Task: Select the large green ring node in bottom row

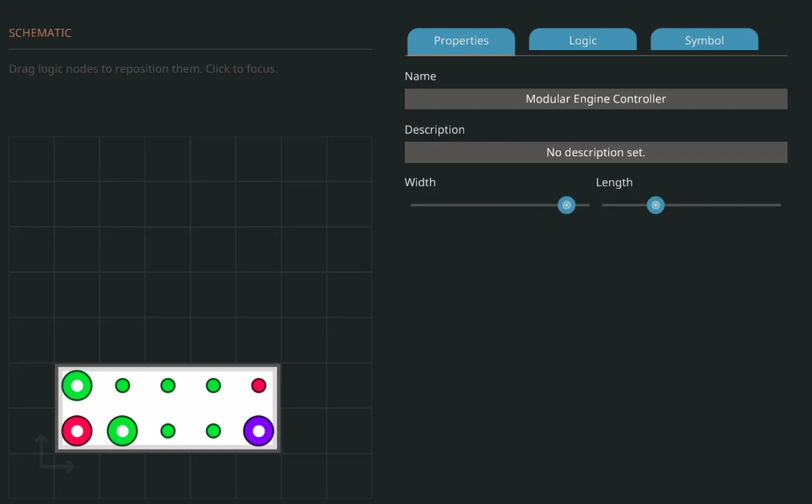Action: (x=122, y=431)
